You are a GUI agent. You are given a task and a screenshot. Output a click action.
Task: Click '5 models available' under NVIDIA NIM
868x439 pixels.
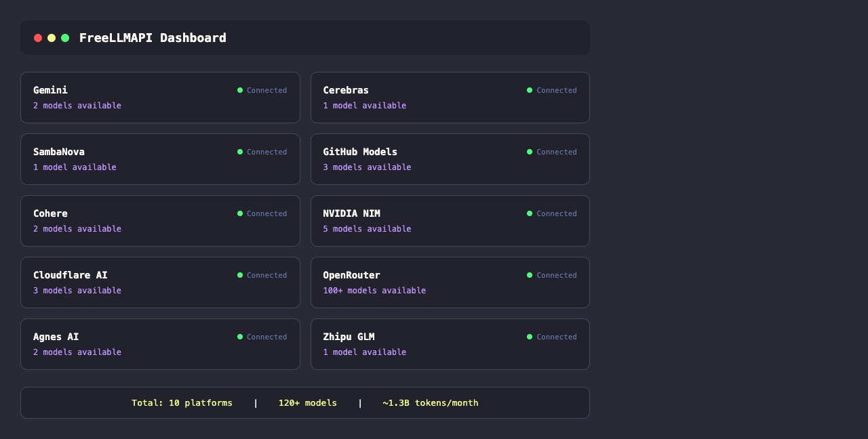[x=367, y=229]
